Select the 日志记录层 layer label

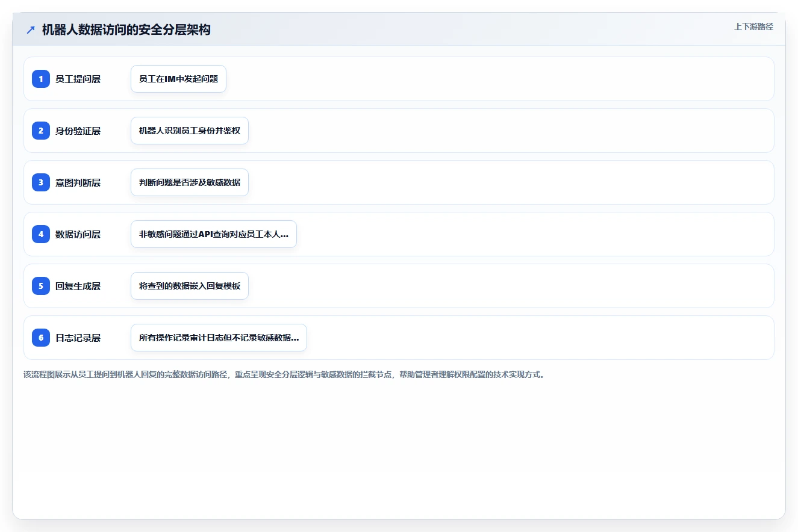(78, 338)
